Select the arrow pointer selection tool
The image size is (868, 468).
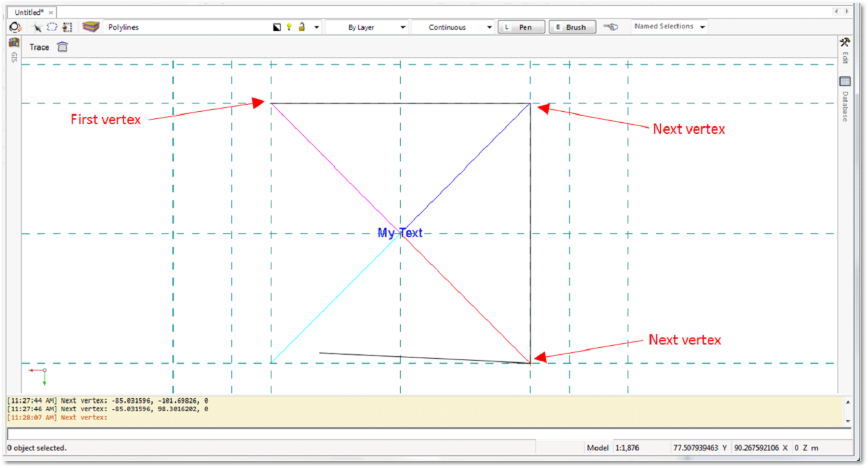pos(38,27)
